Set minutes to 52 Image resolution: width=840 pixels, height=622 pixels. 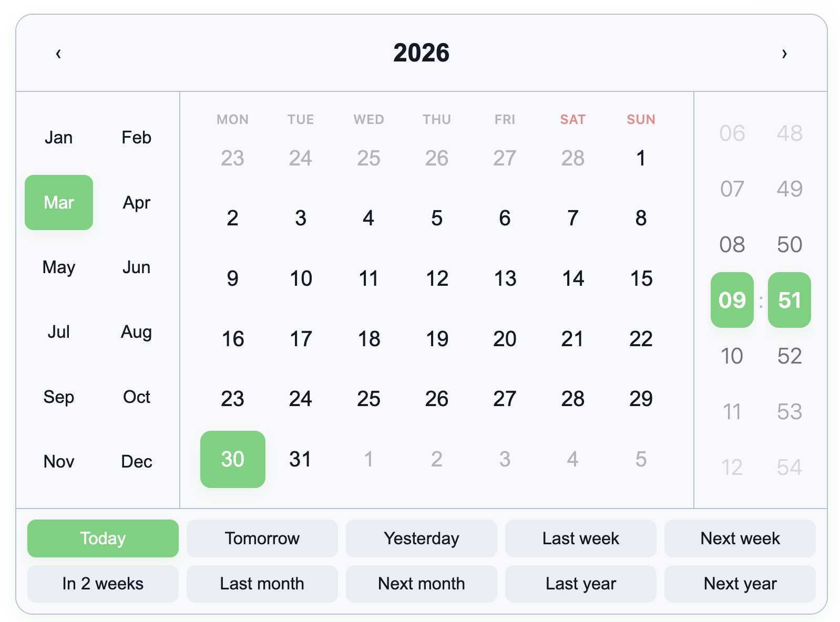[x=789, y=356]
